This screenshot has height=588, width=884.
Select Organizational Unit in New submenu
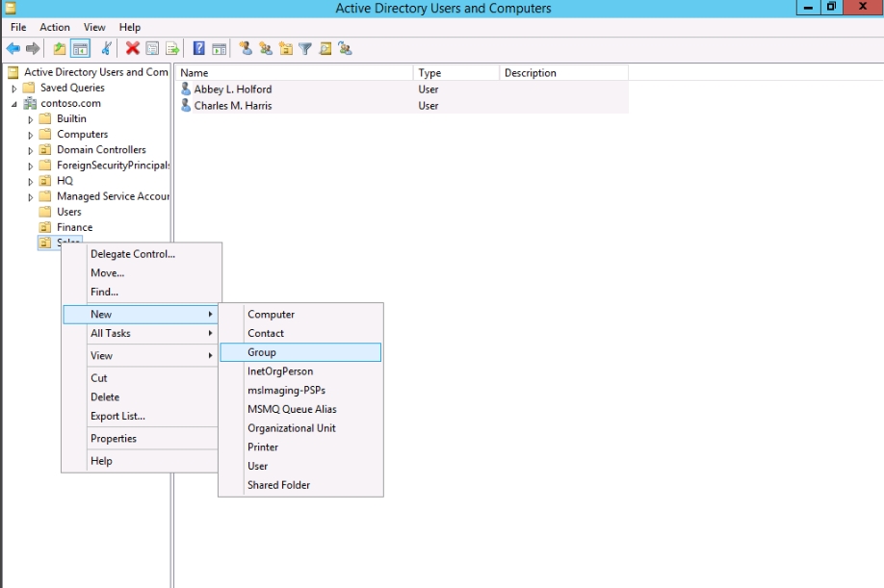(x=300, y=428)
